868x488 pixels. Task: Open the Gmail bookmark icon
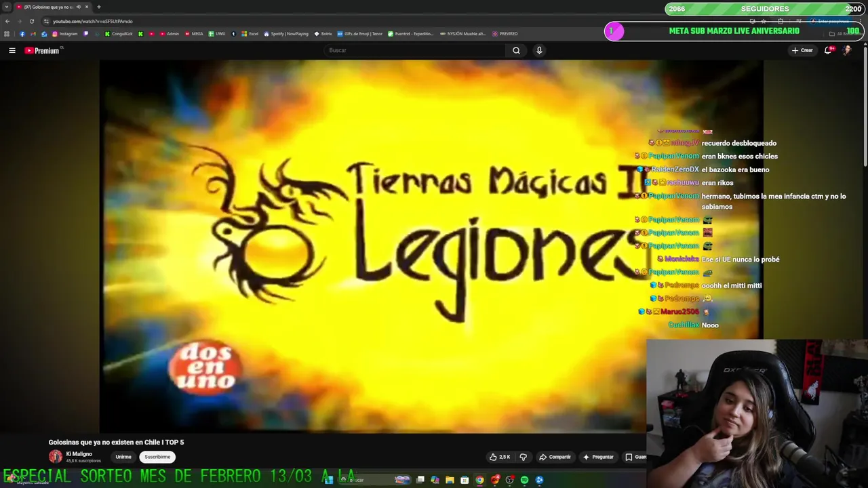coord(33,34)
